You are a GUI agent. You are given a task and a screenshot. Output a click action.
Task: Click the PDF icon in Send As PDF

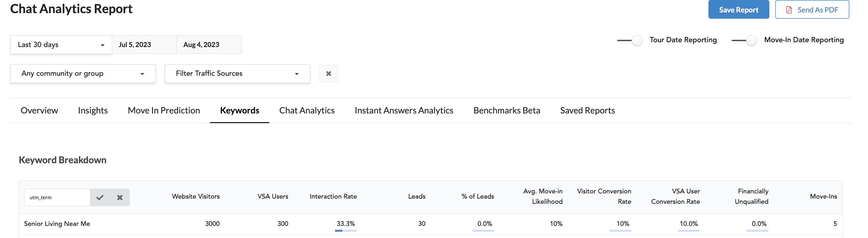click(x=789, y=10)
